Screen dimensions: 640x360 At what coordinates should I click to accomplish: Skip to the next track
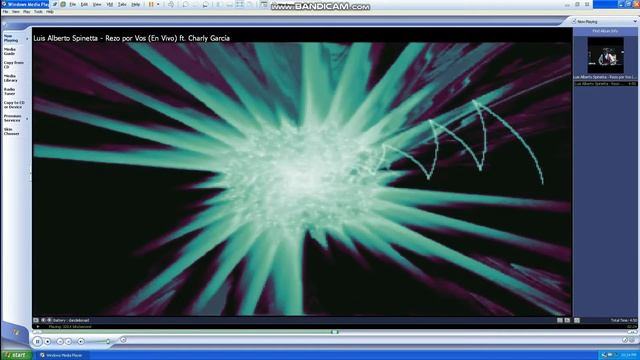coord(69,341)
